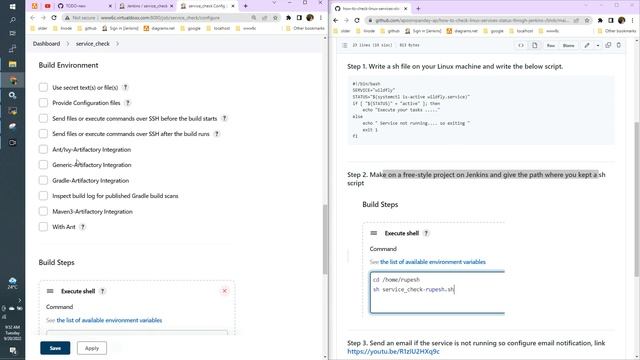Open File Explorer from the taskbar

(12, 64)
